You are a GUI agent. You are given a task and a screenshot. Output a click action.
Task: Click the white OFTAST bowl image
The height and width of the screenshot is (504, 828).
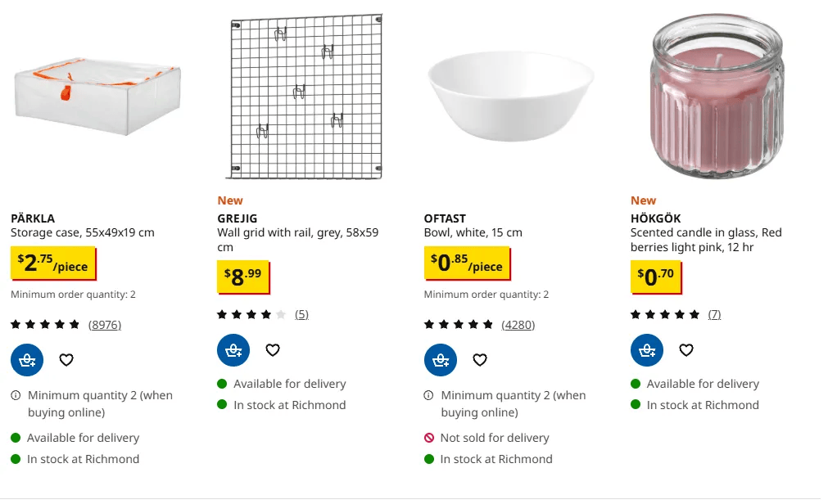tap(510, 97)
